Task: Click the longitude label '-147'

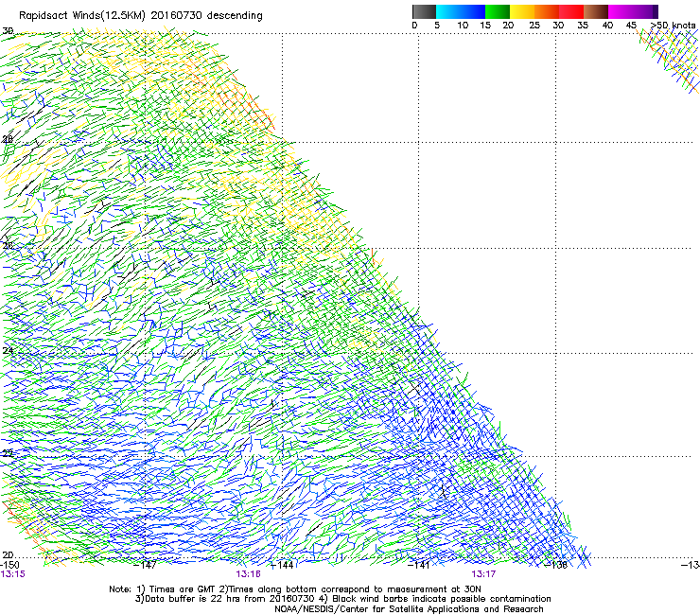Action: click(x=146, y=565)
